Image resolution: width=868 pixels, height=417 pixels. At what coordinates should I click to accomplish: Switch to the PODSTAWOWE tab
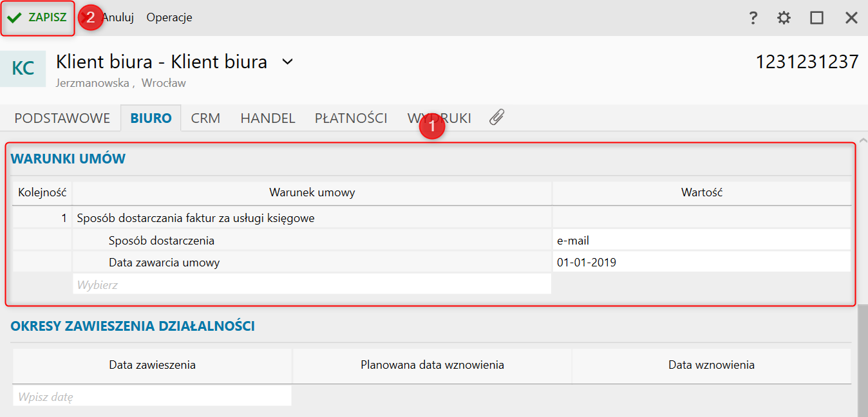[62, 118]
